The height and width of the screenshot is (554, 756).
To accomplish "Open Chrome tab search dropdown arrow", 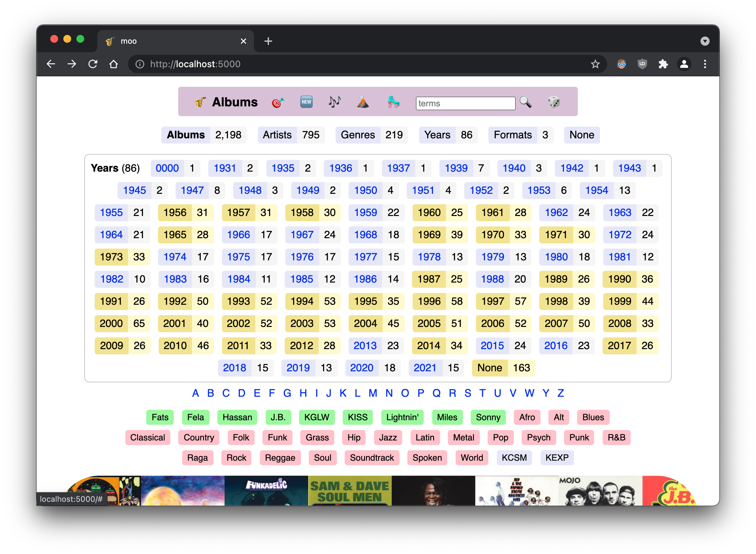I will coord(705,41).
